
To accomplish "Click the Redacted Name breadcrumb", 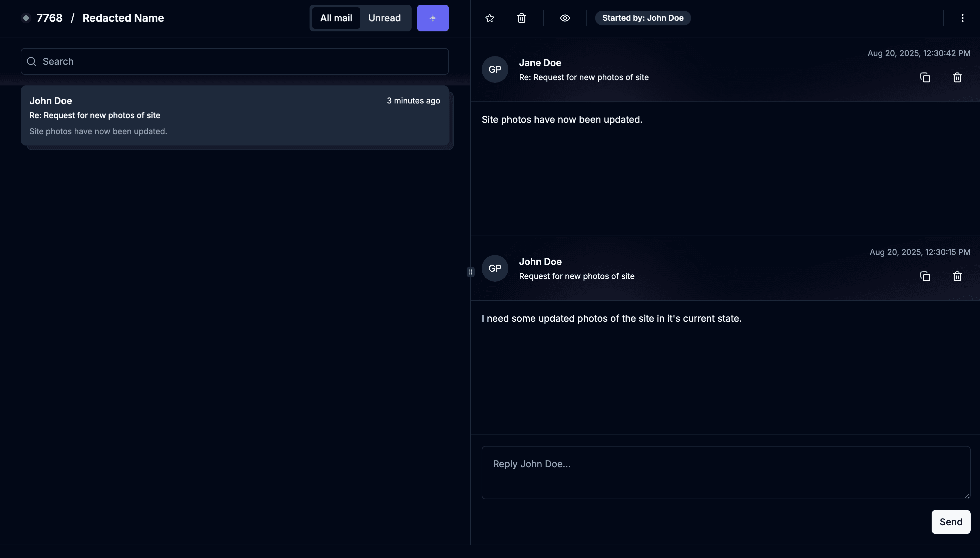I will 123,18.
